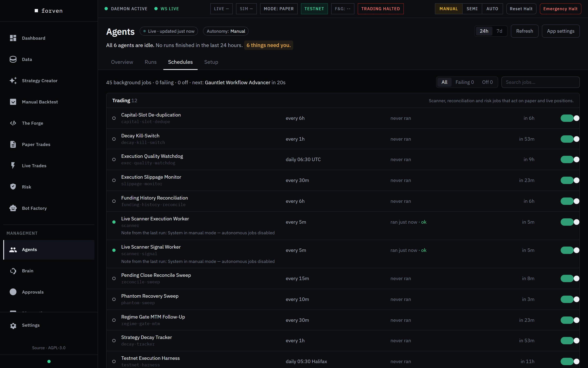This screenshot has width=588, height=368.
Task: Open App settings
Action: [561, 31]
